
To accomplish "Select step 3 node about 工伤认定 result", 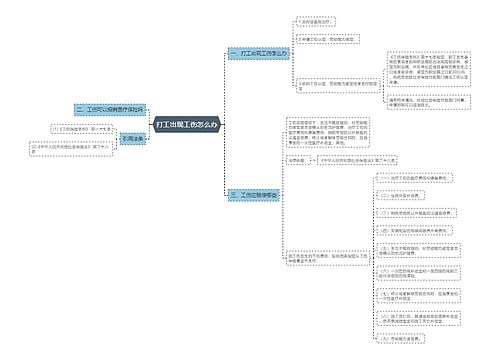I will tap(338, 86).
